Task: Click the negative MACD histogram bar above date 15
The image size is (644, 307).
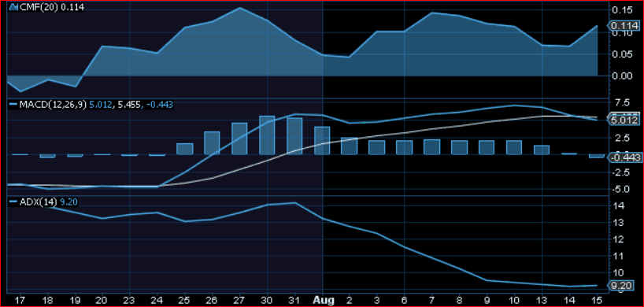Action: click(597, 156)
